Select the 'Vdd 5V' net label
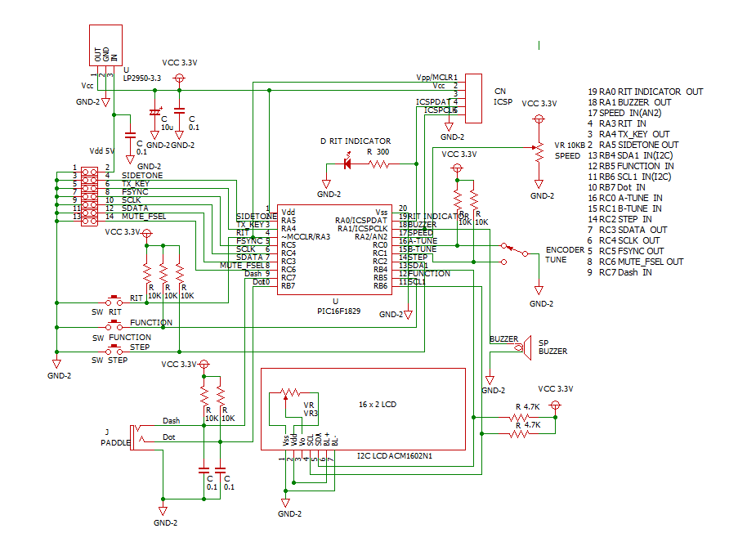 pyautogui.click(x=101, y=151)
